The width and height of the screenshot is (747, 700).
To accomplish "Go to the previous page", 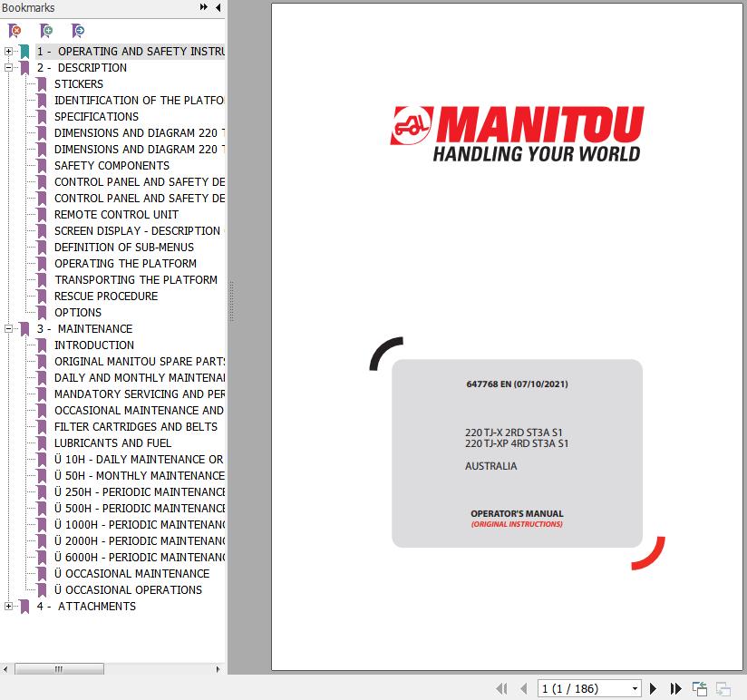I will [x=524, y=688].
